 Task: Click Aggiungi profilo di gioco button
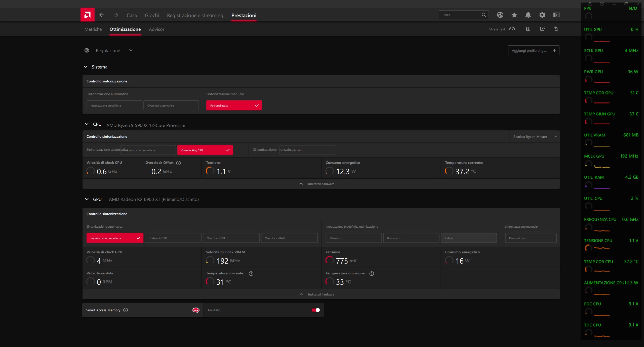click(534, 50)
